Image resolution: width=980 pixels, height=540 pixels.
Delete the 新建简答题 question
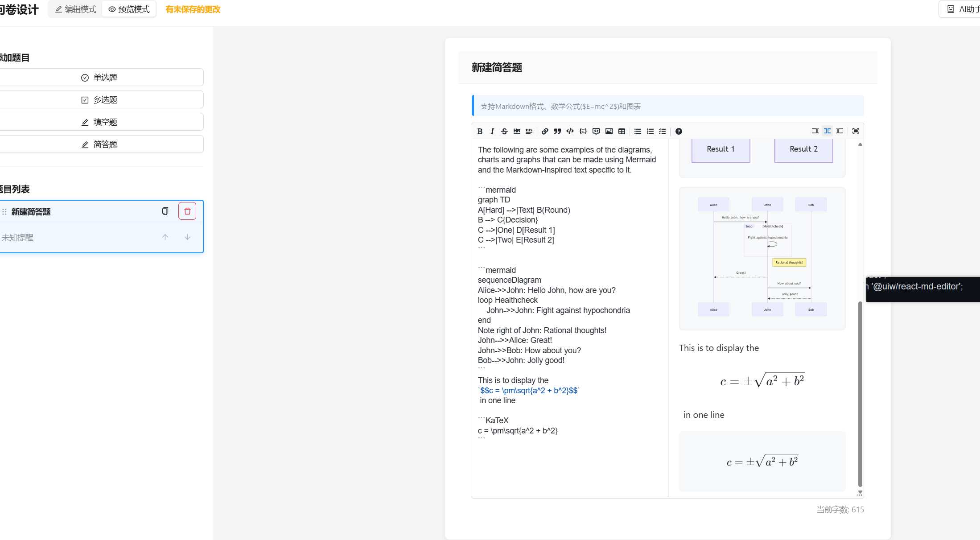coord(187,211)
